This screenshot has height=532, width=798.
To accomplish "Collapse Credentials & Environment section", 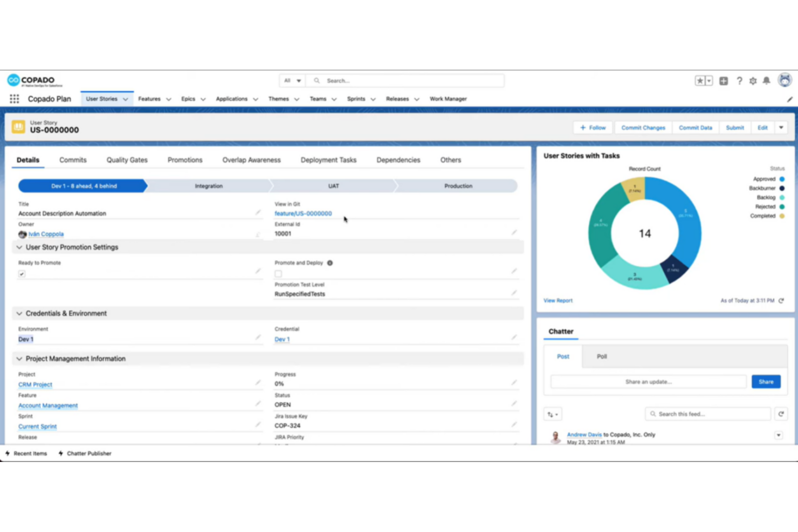I will coord(19,314).
